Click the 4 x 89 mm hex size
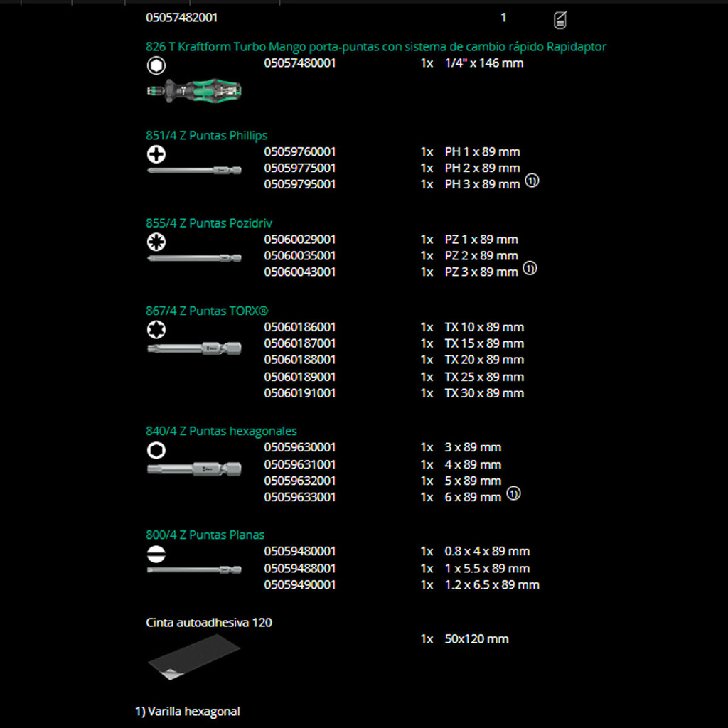The image size is (728, 728). (473, 465)
